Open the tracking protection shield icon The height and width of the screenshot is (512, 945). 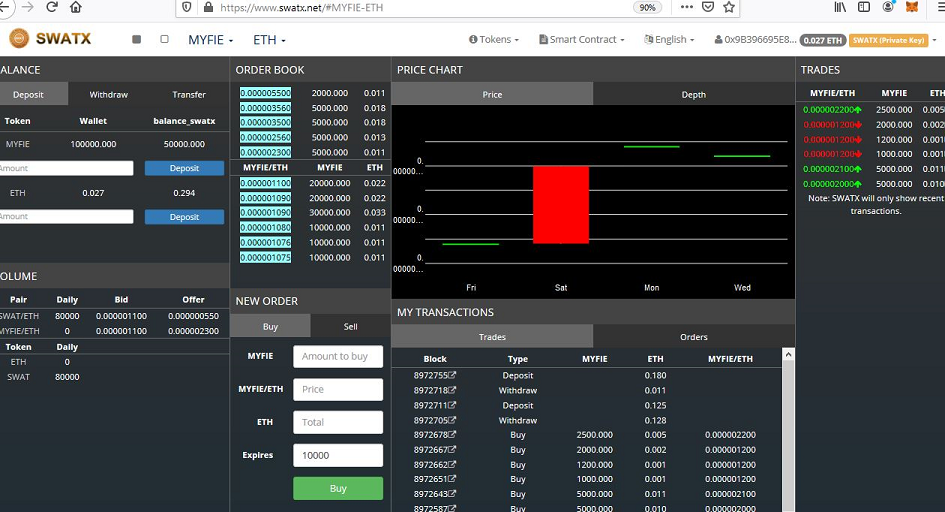tap(187, 7)
